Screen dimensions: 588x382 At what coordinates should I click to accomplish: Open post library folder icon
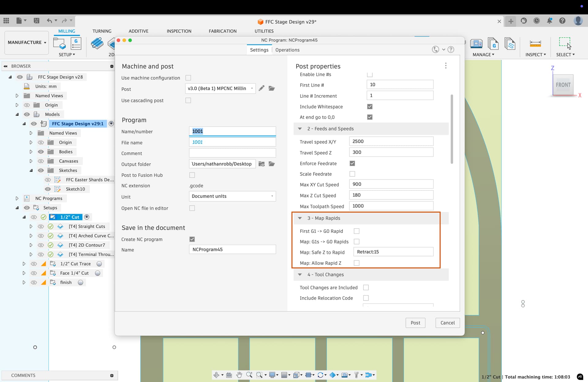point(272,89)
